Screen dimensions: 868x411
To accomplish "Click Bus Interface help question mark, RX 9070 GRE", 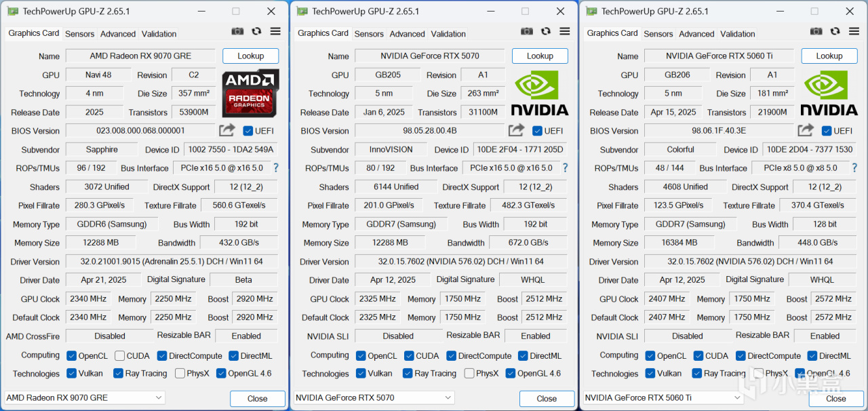I will [x=275, y=168].
